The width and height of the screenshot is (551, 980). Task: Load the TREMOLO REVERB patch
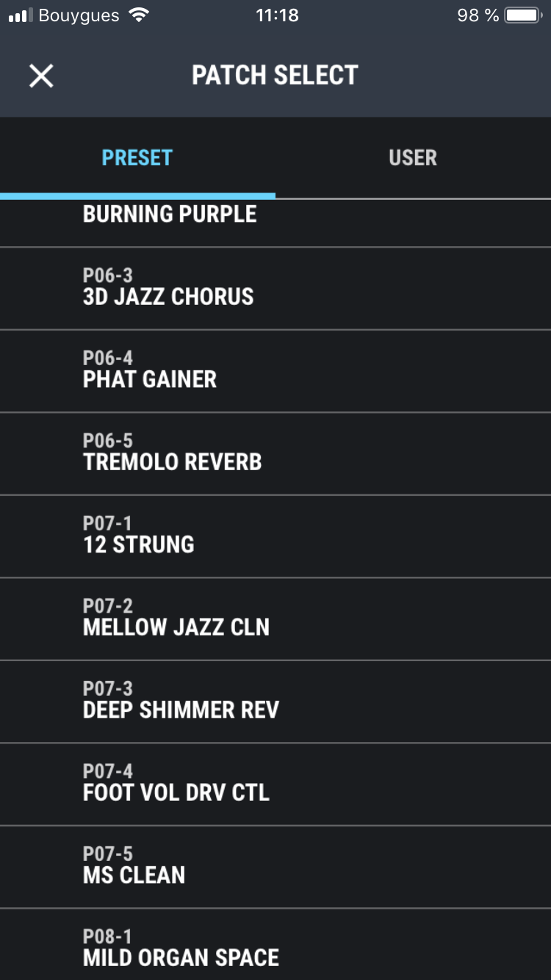(x=173, y=453)
